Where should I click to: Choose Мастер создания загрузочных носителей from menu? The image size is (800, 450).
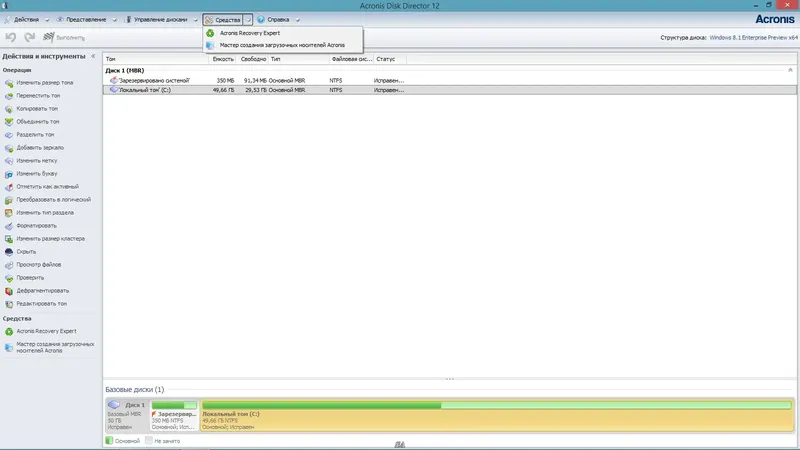283,45
